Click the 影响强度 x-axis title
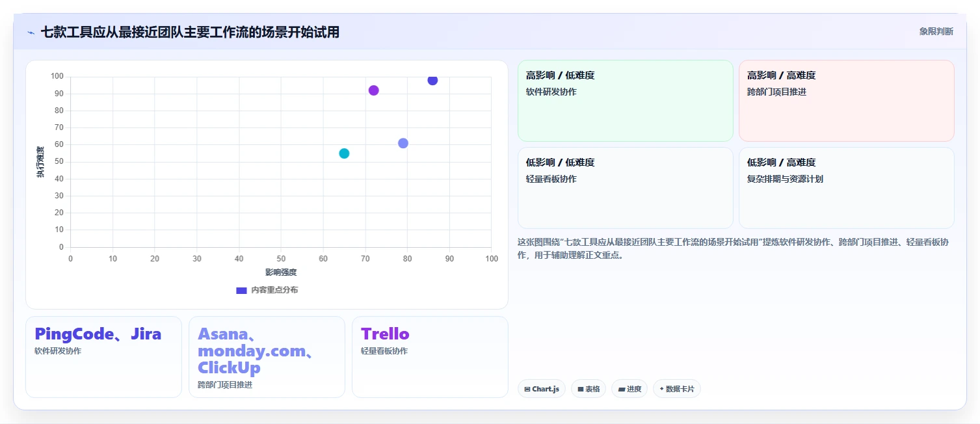The height and width of the screenshot is (424, 980). click(x=281, y=272)
